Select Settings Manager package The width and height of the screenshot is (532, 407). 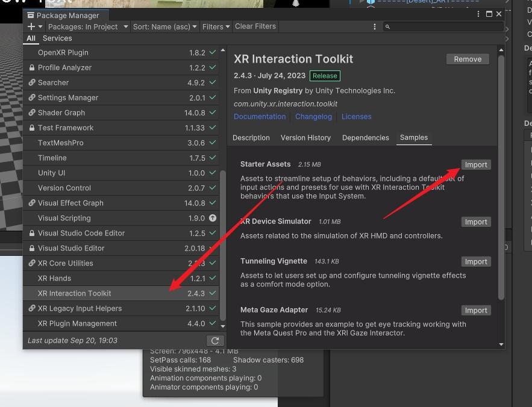121,98
